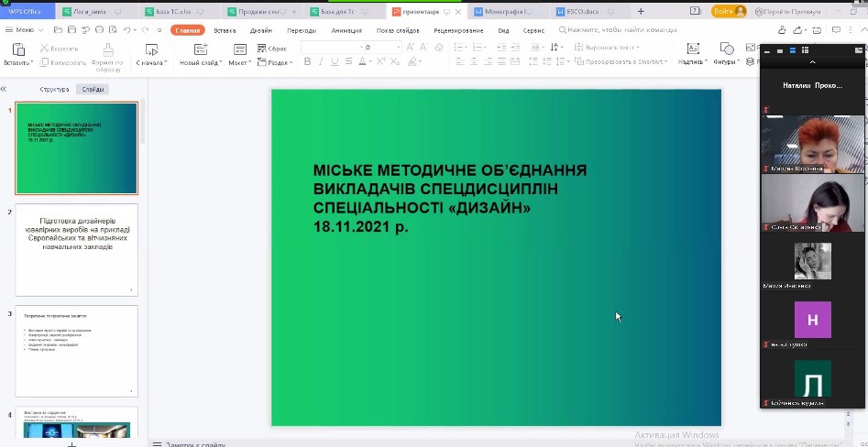Click the Undo arrow icon

click(124, 30)
